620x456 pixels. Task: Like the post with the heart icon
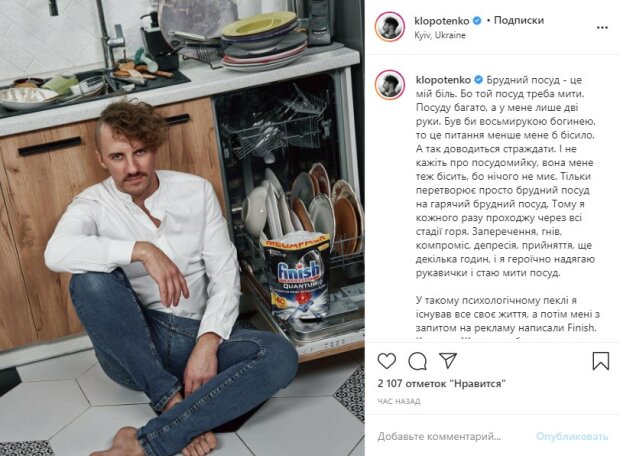[x=386, y=361]
